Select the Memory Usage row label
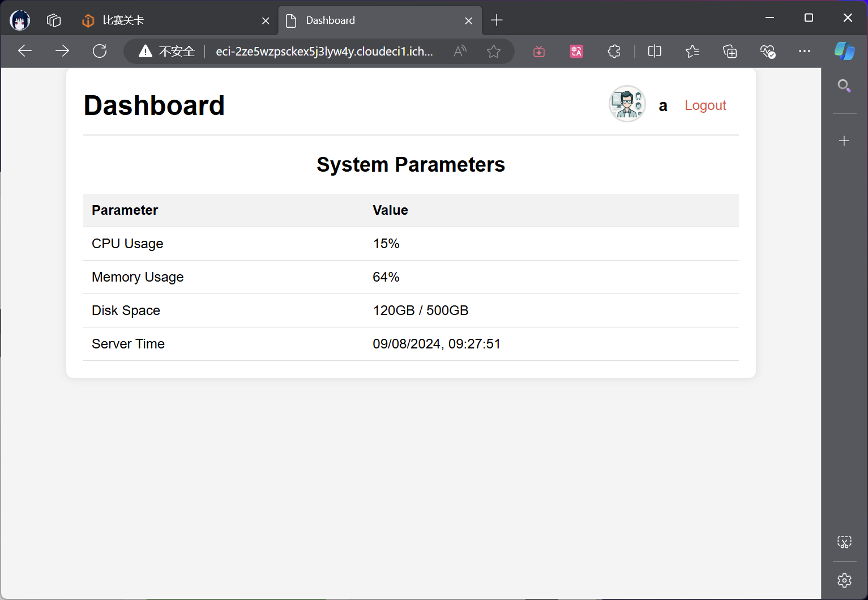868x600 pixels. [138, 277]
